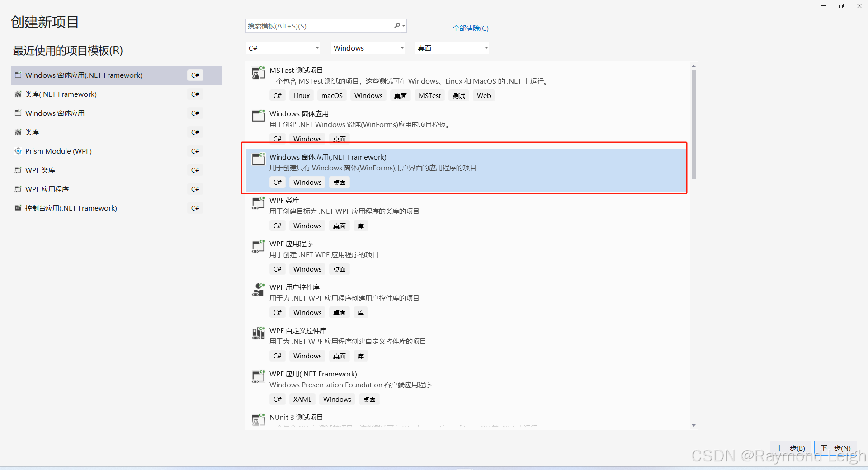This screenshot has width=868, height=470.
Task: Click the C# badge beside recent Prism Module (WPF)
Action: tap(195, 151)
